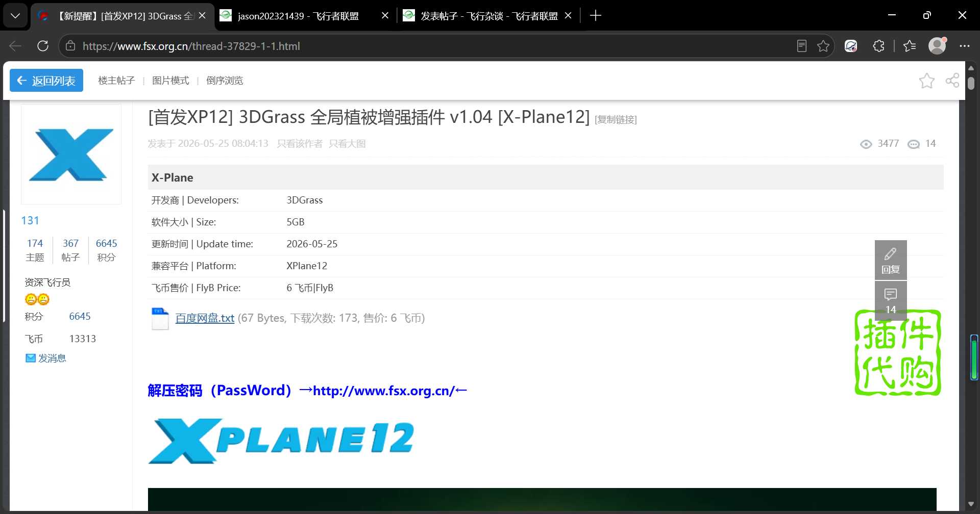Open a new browser tab

click(595, 16)
